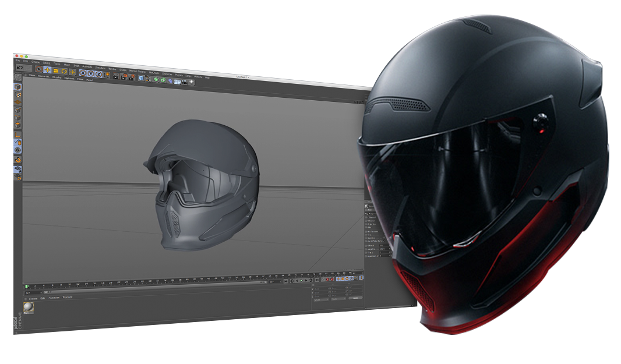621x364 pixels.
Task: Open the MoGraph menu
Action: [x=153, y=72]
